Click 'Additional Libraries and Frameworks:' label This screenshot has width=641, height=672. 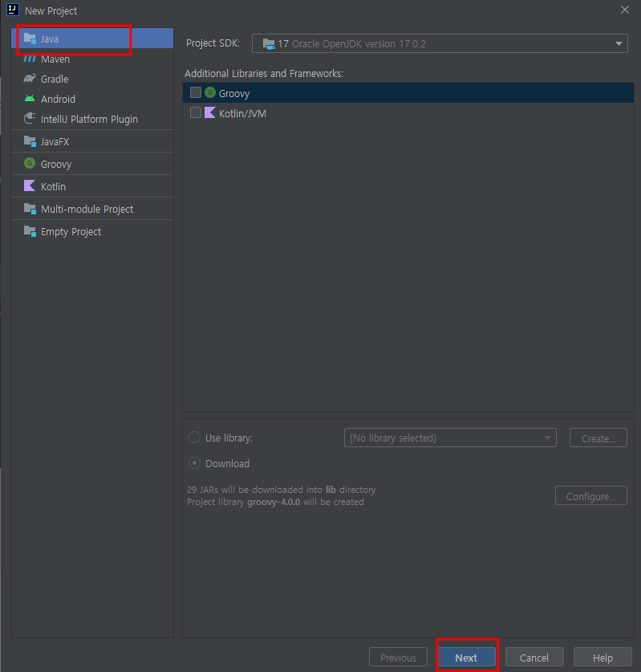coord(264,74)
